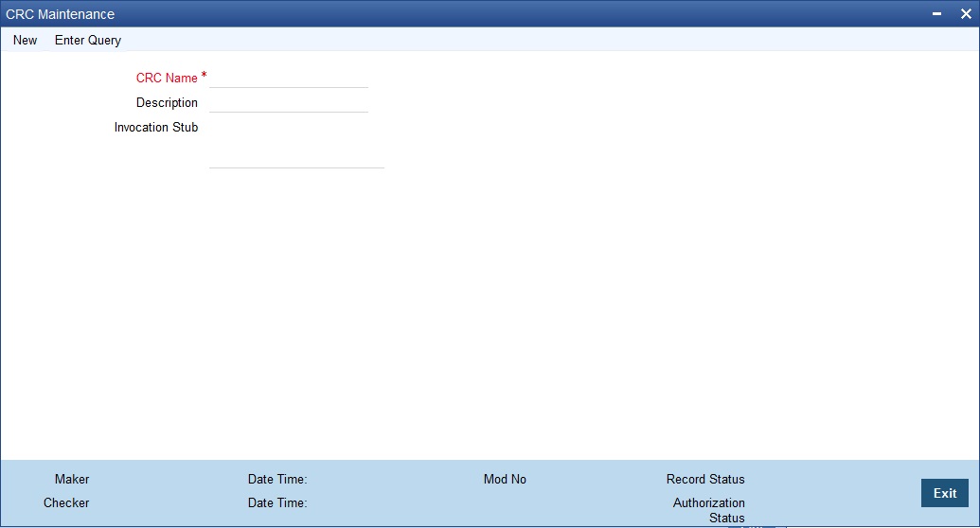Click the Authorization Status label
Viewport: 980px width, 528px height.
(709, 511)
